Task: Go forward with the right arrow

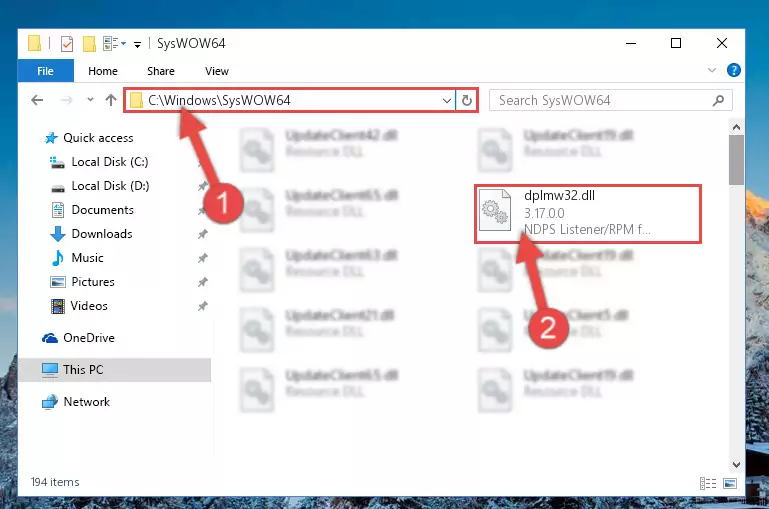Action: coord(66,101)
